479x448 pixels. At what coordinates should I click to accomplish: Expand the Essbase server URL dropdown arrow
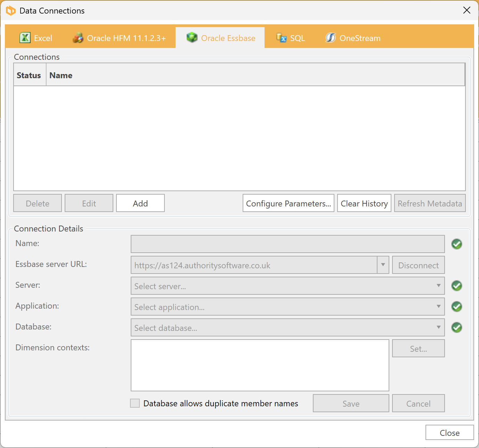pos(383,265)
